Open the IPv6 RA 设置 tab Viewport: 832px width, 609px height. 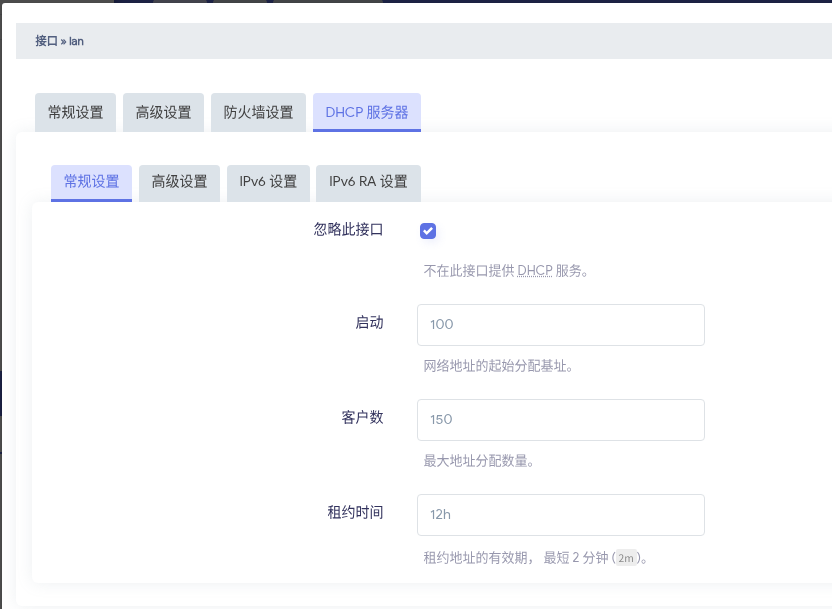[x=368, y=182]
